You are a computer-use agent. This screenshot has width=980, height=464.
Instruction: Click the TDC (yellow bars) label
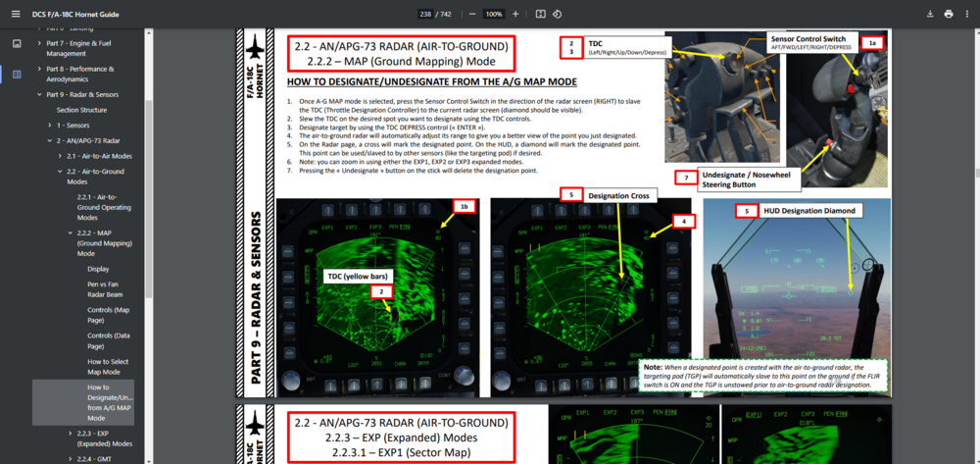point(356,276)
